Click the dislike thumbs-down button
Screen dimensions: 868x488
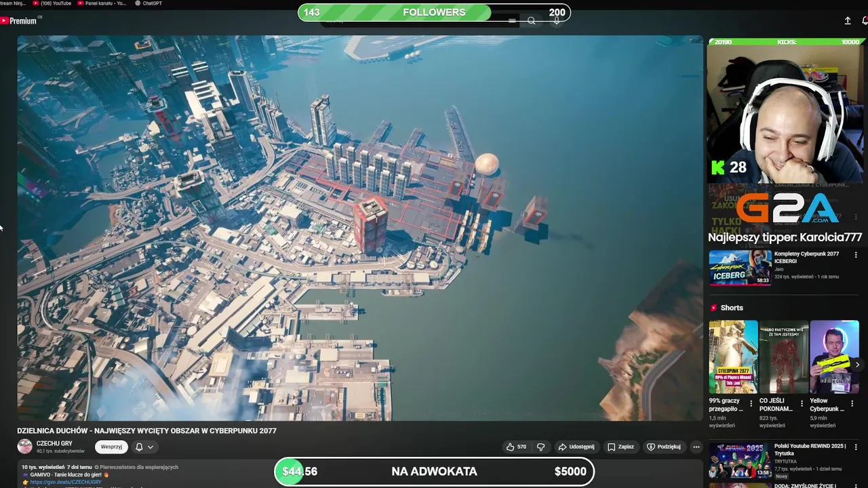tap(540, 447)
